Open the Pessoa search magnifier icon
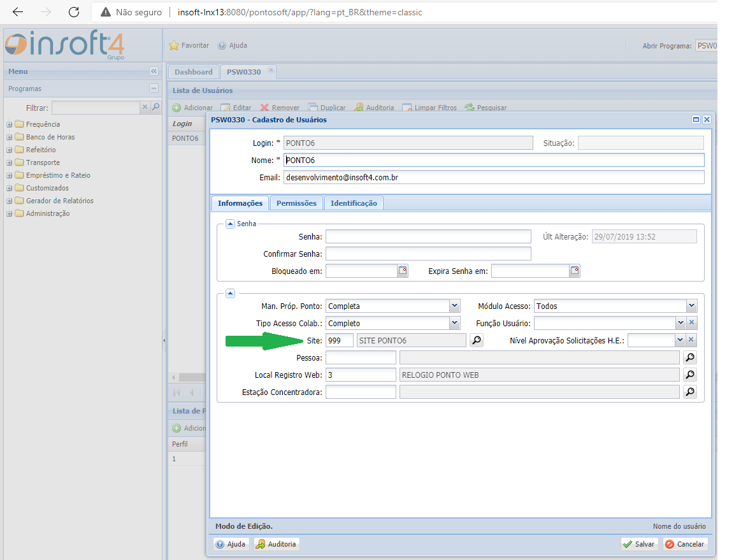Viewport: 734px width, 560px height. click(690, 358)
